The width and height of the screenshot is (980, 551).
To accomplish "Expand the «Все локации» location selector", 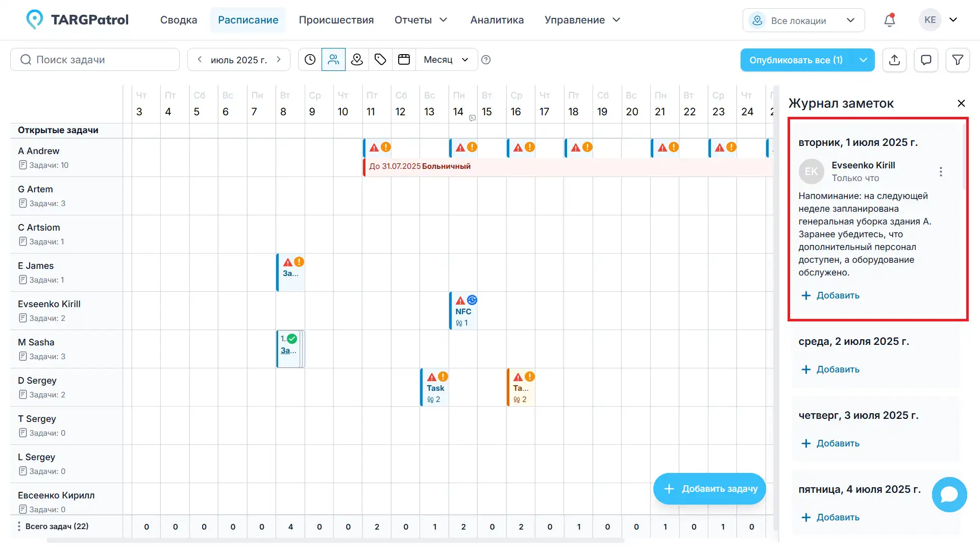I will click(x=803, y=20).
